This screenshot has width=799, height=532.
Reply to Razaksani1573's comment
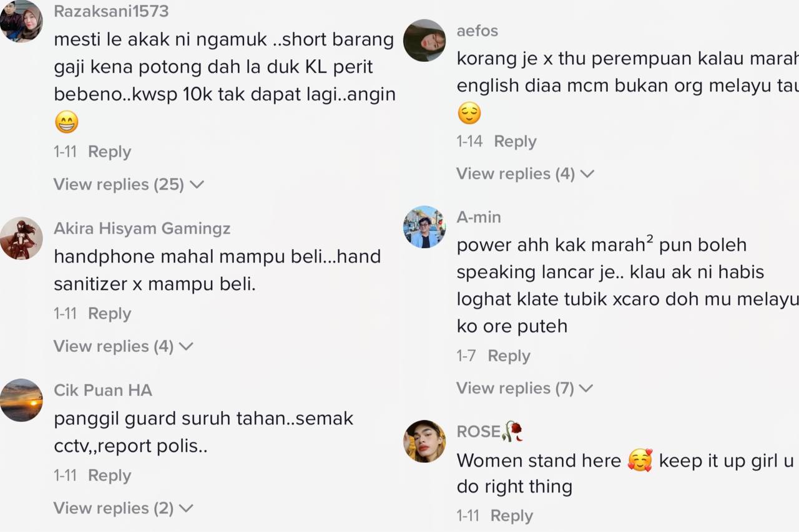point(110,152)
